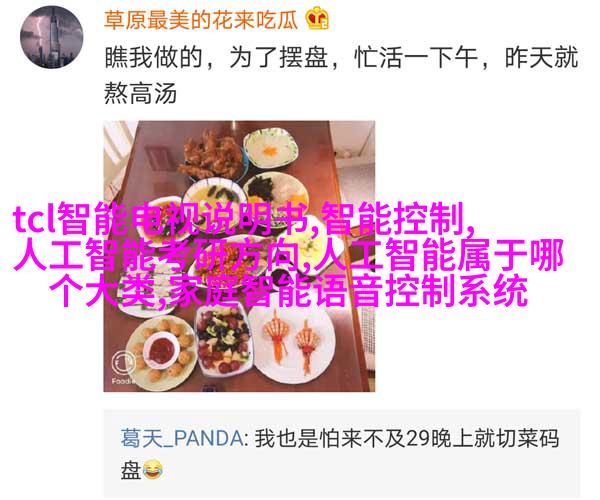The height and width of the screenshot is (500, 600).
Task: Click the laughing emoji in reply
Action: pos(153,470)
